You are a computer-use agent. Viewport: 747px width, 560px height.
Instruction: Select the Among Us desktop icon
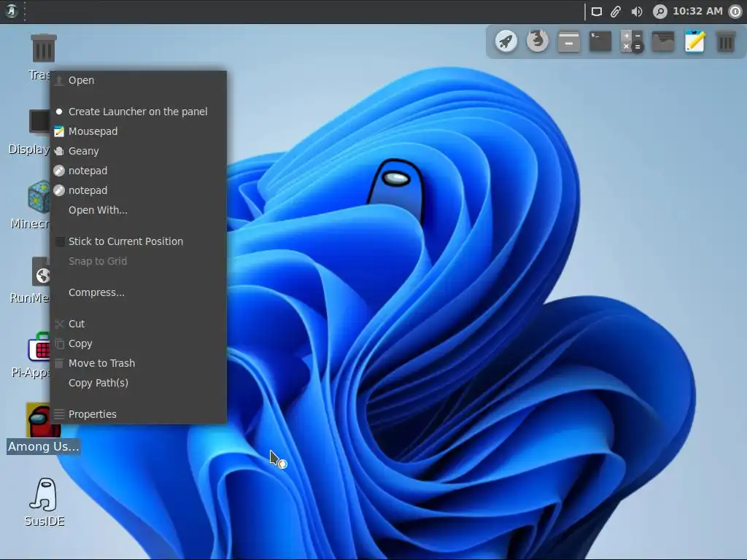coord(43,429)
